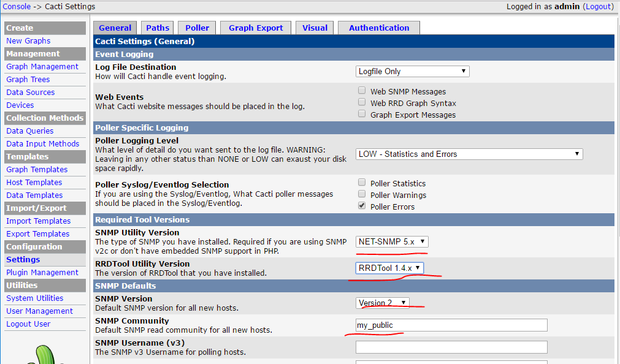Open SNMP Version dropdown
620x364 pixels.
pos(382,303)
